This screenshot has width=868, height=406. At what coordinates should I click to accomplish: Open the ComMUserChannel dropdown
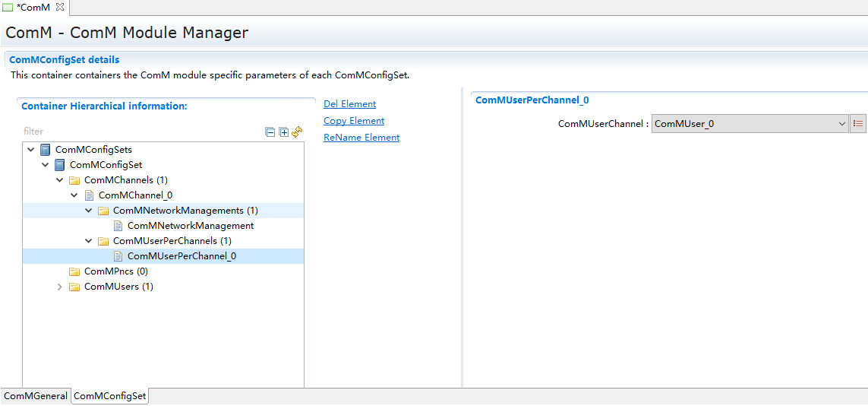[841, 124]
